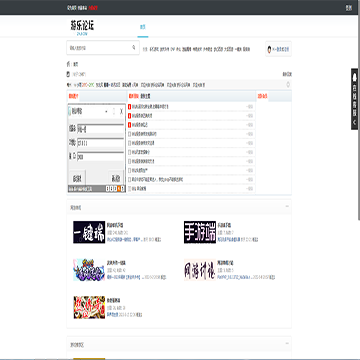Select the red tab above the slideshow panel
The width and height of the screenshot is (360, 360).
point(73,96)
